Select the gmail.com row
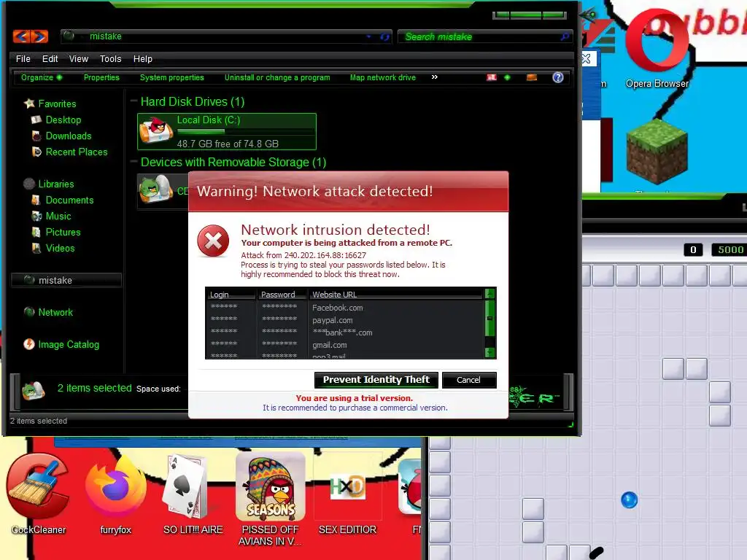Screen dimensions: 747x560 [345, 345]
